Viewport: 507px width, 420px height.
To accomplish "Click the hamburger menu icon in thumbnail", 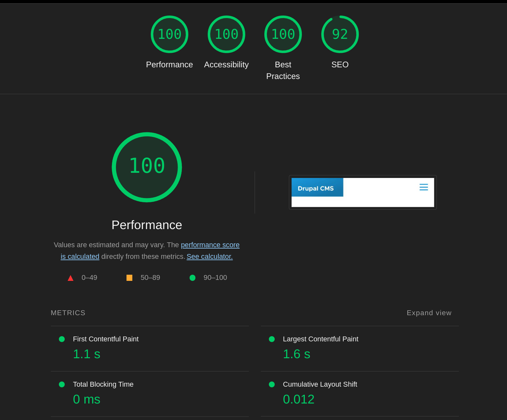I will click(x=424, y=187).
